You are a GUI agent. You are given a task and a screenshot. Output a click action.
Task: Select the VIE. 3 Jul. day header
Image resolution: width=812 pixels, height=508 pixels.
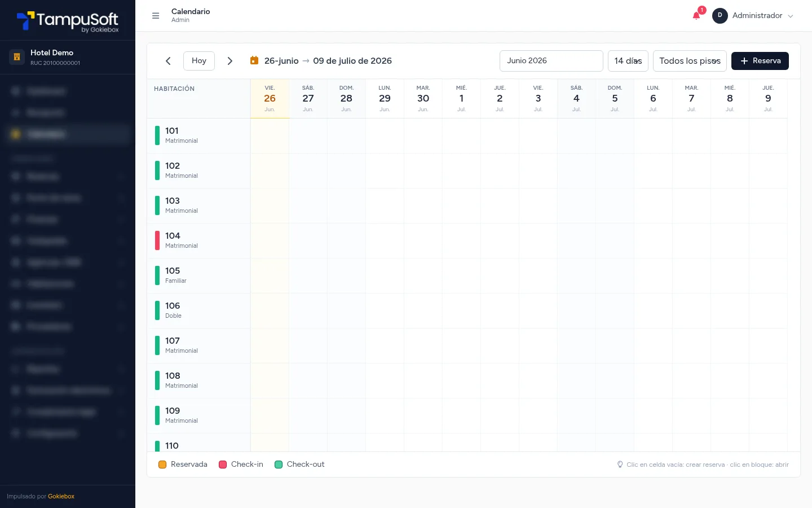(x=538, y=99)
